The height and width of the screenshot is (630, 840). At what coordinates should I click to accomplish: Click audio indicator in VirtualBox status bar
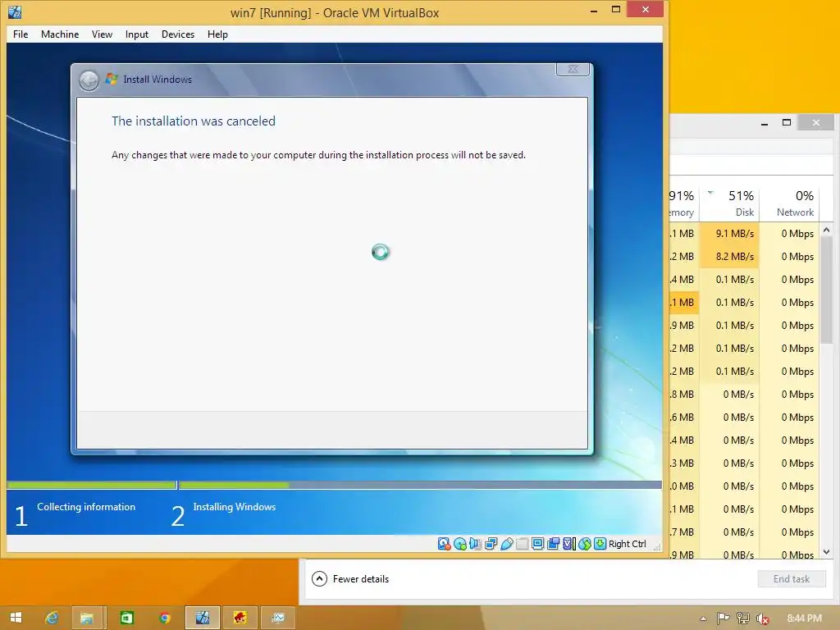tap(475, 544)
